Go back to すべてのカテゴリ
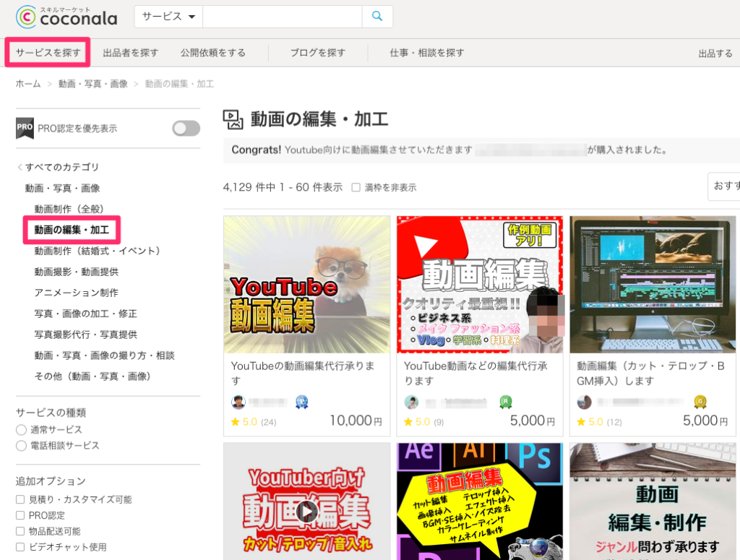 point(58,167)
